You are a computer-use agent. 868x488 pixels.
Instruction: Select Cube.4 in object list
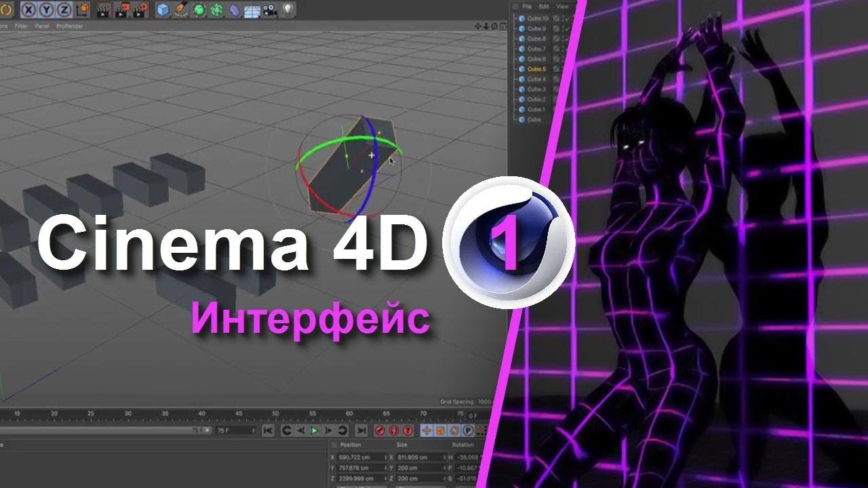click(536, 79)
